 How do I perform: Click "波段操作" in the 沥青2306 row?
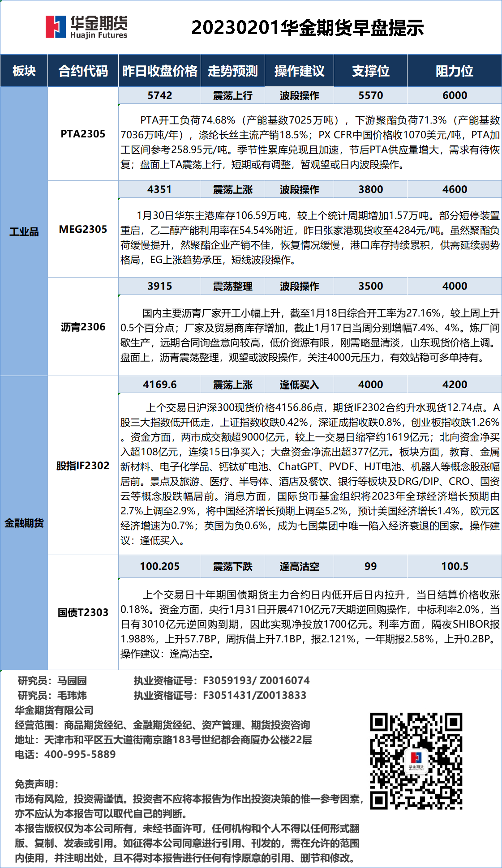299,286
